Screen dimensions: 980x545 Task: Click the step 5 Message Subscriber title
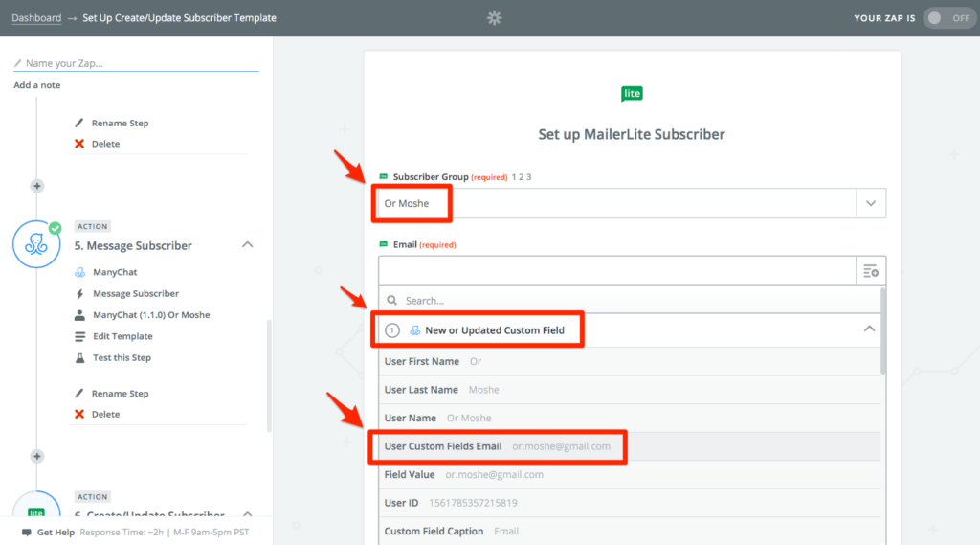point(133,246)
